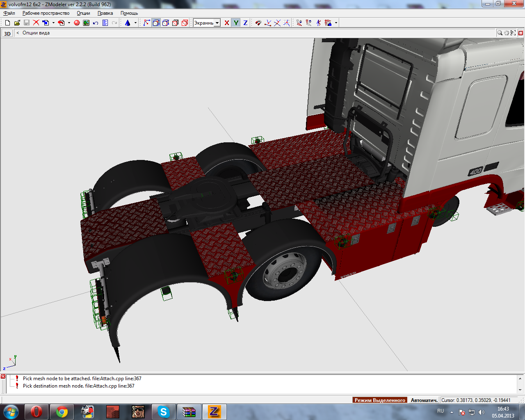Click the Open file folder icon
The image size is (525, 420).
click(x=17, y=23)
